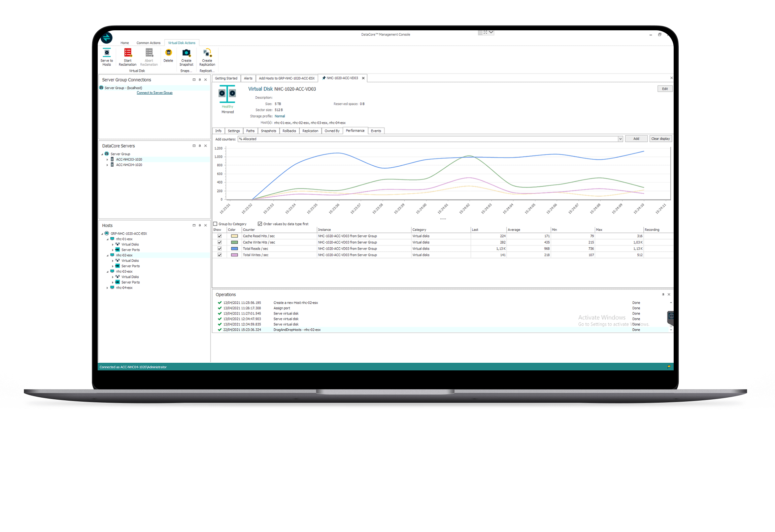Expand the ACC-NHC03-1020 server node

[x=107, y=160]
